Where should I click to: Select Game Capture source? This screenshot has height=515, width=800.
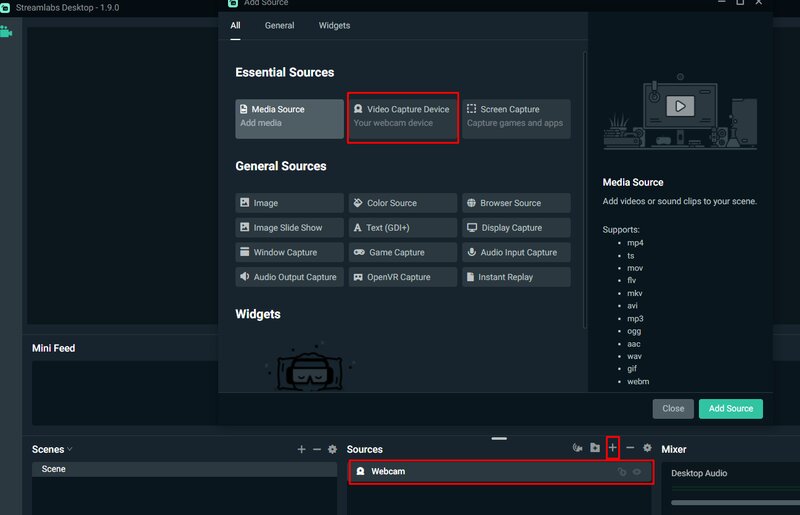coord(403,252)
